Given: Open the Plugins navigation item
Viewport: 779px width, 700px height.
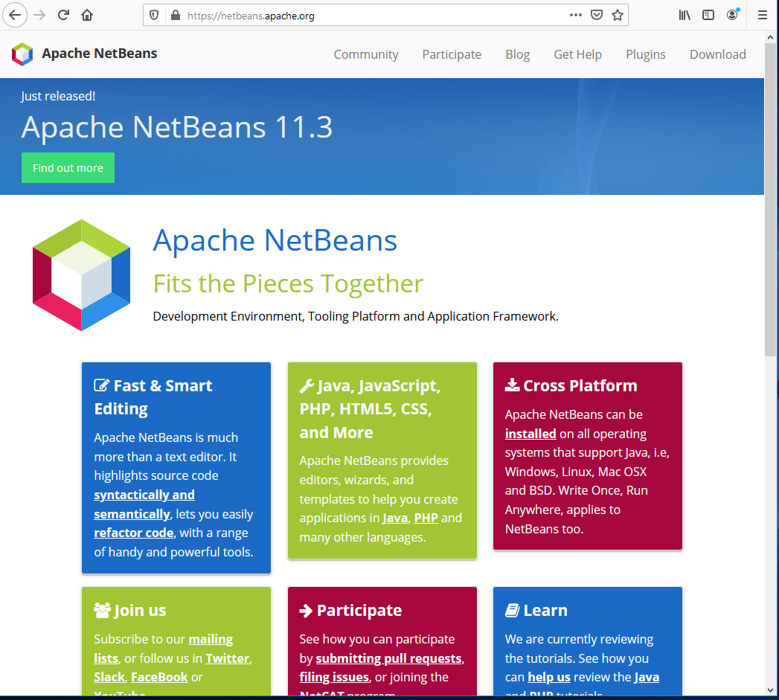Looking at the screenshot, I should tap(646, 54).
